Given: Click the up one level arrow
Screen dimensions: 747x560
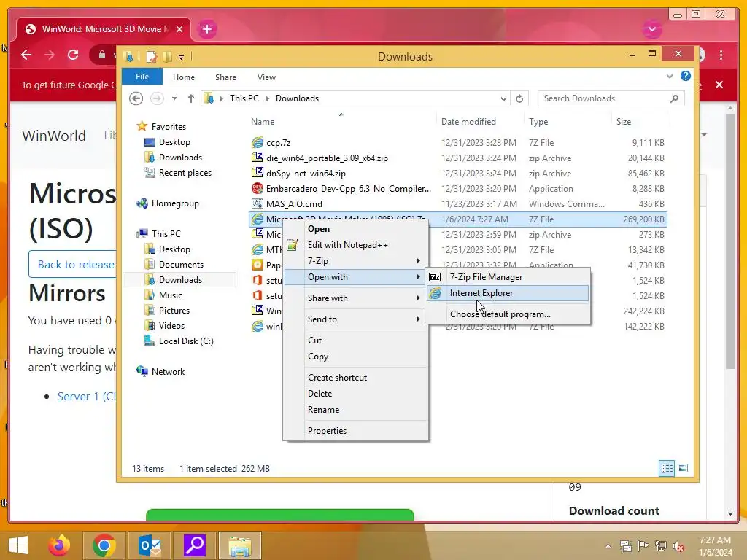Looking at the screenshot, I should click(x=191, y=98).
